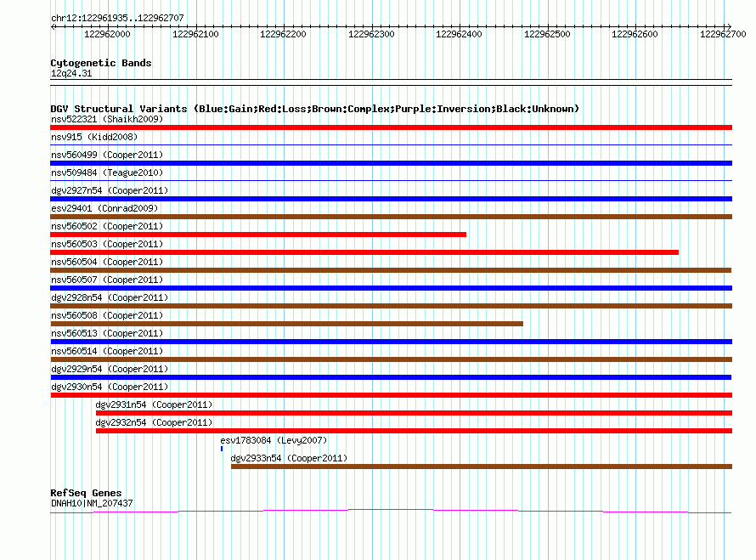Click the dgv2928n54 (Cooper2011) brown bar
The height and width of the screenshot is (560, 756).
(391, 306)
